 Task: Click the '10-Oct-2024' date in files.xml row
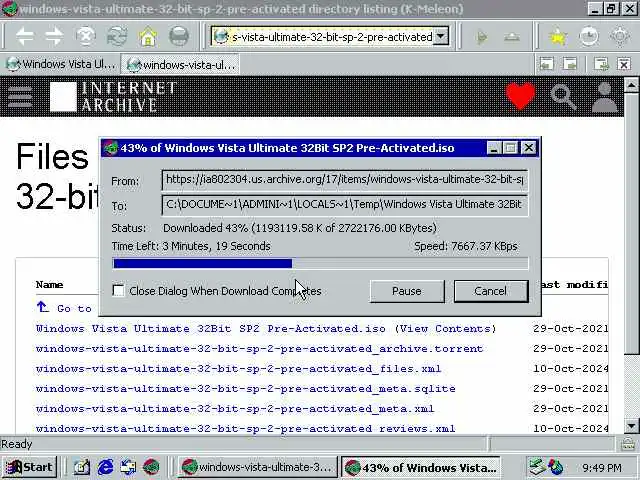(x=571, y=369)
